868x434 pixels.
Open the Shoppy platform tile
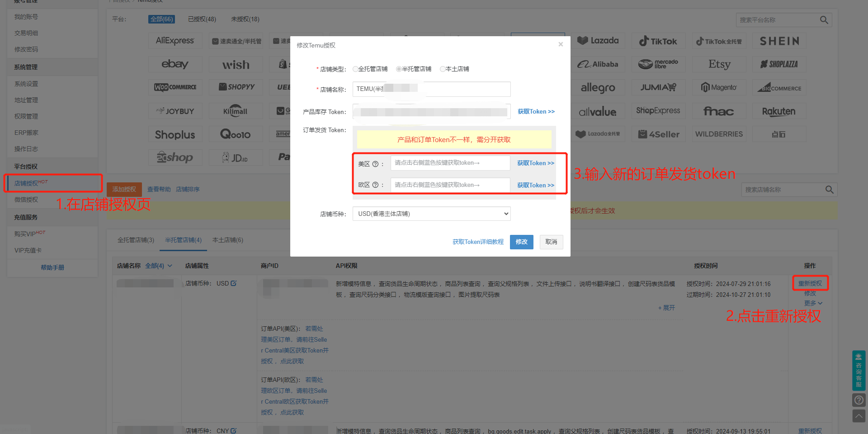[x=236, y=87]
